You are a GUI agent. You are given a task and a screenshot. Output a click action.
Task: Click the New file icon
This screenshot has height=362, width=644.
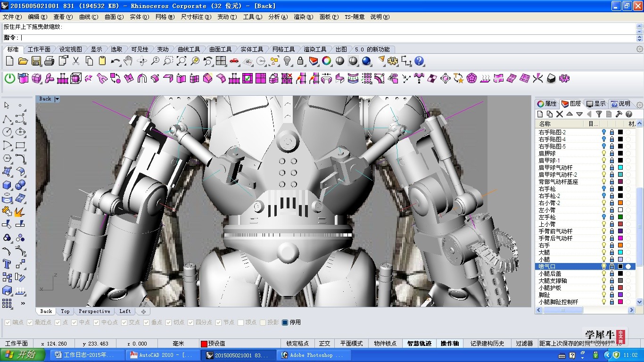coord(9,61)
